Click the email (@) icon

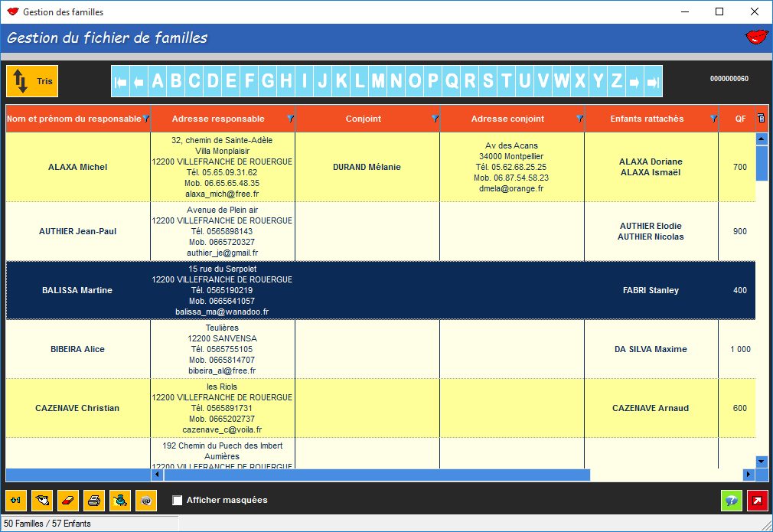coord(146,501)
